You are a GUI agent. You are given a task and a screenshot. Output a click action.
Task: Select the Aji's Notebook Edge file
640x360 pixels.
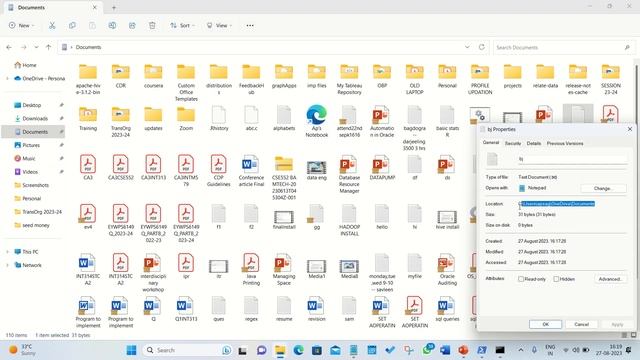[317, 121]
